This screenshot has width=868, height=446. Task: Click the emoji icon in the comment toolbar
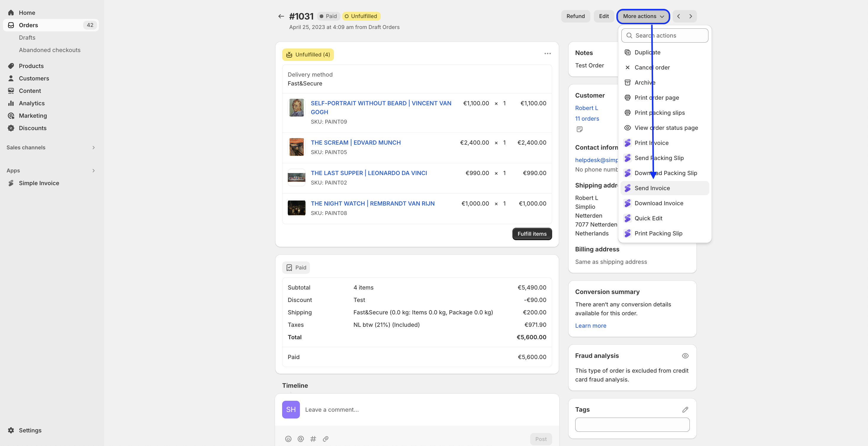pyautogui.click(x=288, y=439)
